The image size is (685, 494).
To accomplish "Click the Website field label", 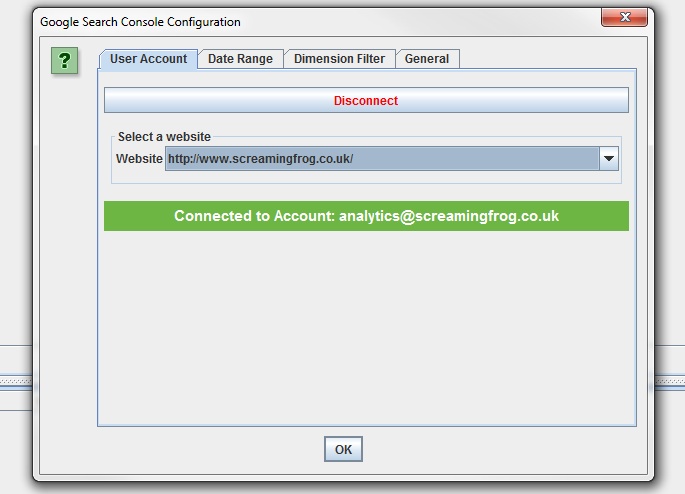I will pyautogui.click(x=139, y=159).
